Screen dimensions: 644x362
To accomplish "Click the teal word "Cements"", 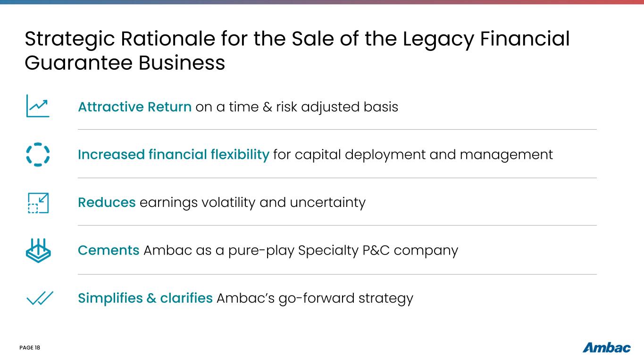I will click(x=109, y=250).
